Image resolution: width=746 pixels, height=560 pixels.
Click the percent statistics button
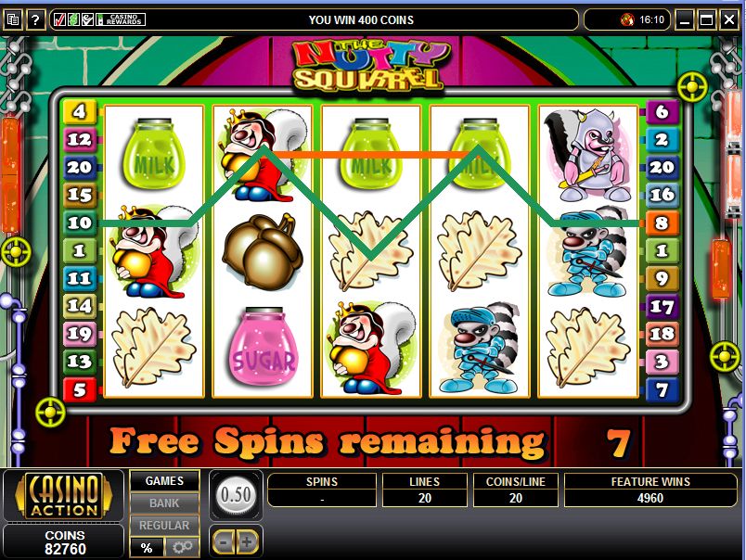147,547
